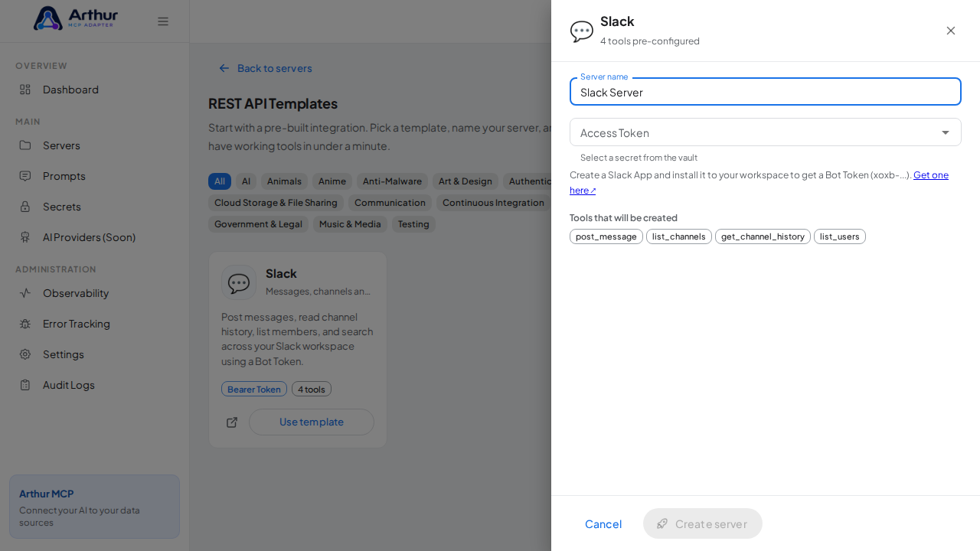Open the Prompts section
Image resolution: width=980 pixels, height=551 pixels.
point(94,176)
